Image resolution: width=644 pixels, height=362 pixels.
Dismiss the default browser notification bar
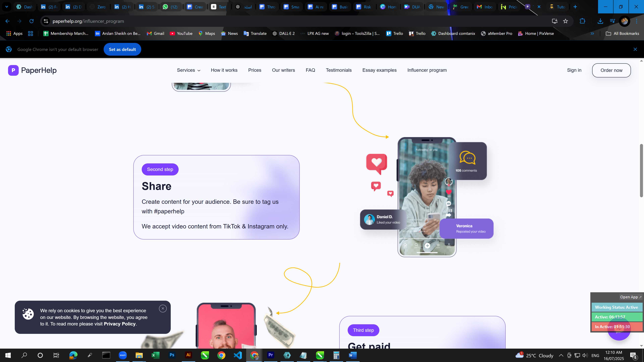coord(635,49)
